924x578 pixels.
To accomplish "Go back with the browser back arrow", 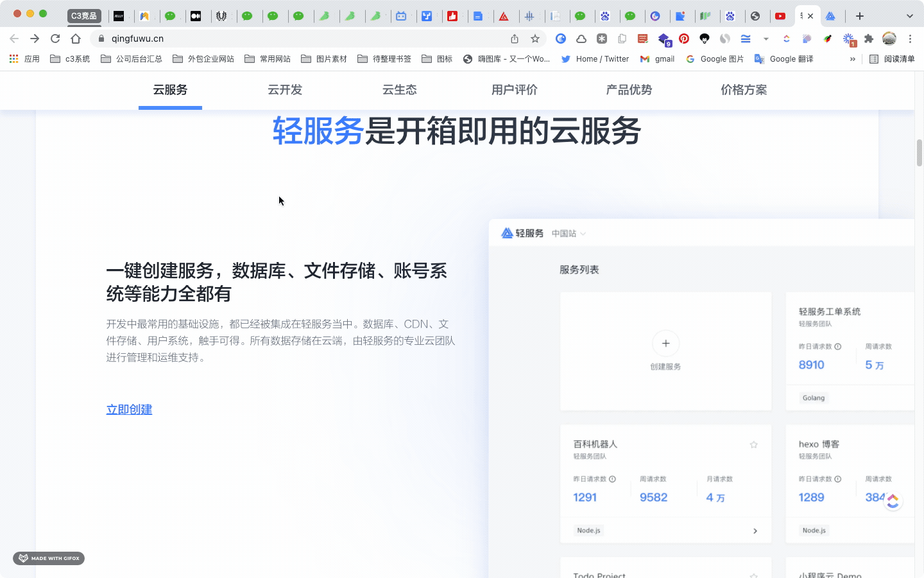I will tap(14, 39).
